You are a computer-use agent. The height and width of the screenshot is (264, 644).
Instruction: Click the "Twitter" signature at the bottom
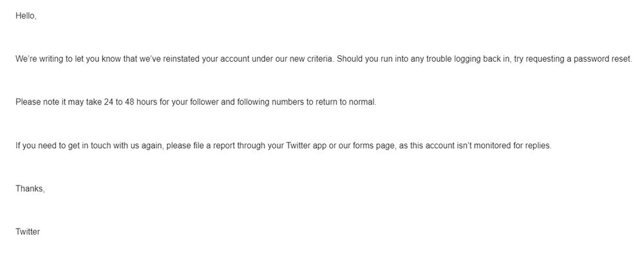pos(28,232)
